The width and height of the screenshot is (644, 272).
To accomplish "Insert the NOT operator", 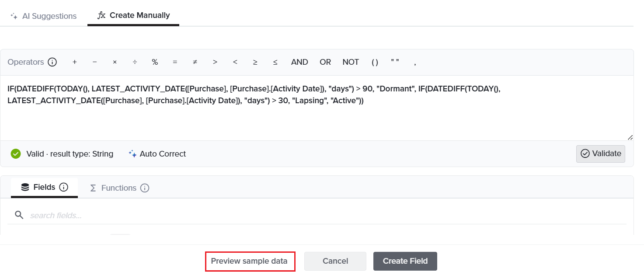I will [x=351, y=62].
